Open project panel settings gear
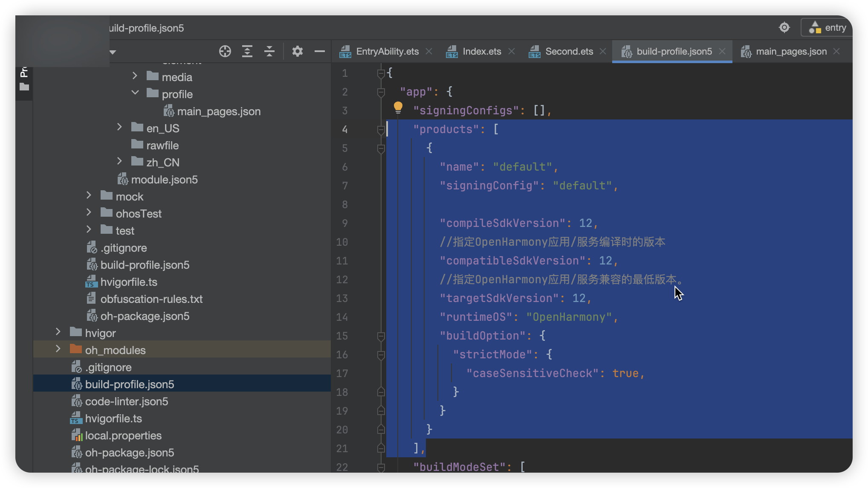 tap(297, 52)
